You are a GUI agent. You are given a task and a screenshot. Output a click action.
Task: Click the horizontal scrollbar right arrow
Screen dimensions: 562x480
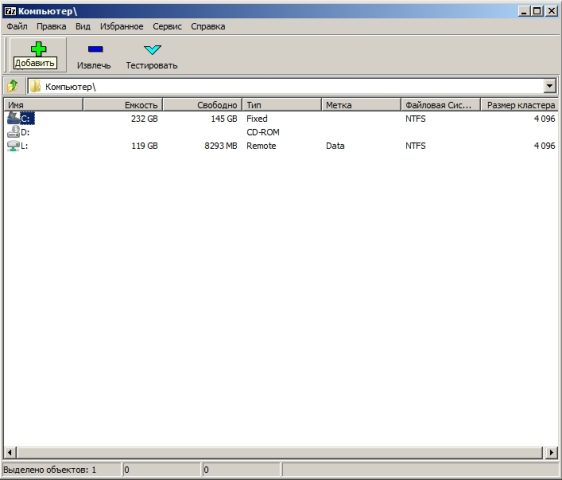[x=551, y=452]
